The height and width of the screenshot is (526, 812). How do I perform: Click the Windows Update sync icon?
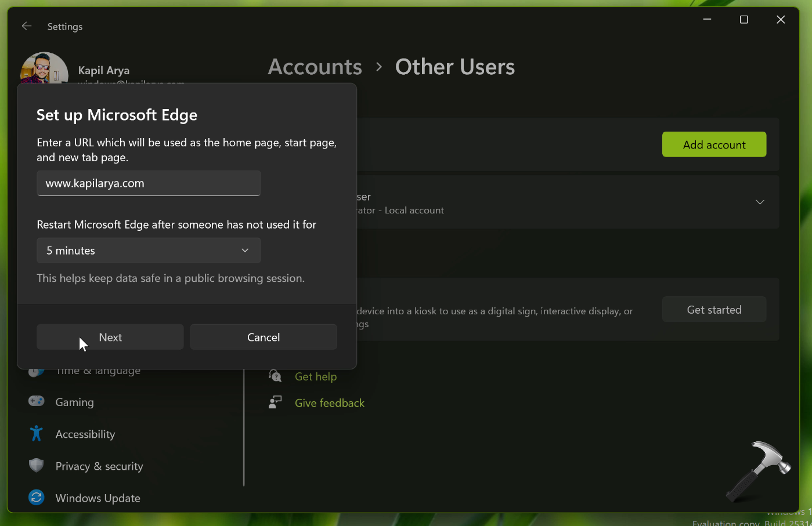[37, 498]
